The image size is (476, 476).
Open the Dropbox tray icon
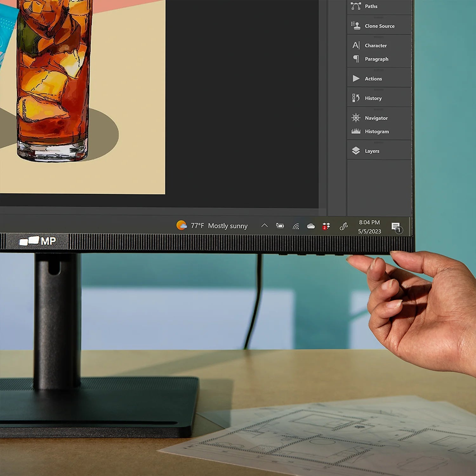pyautogui.click(x=326, y=226)
